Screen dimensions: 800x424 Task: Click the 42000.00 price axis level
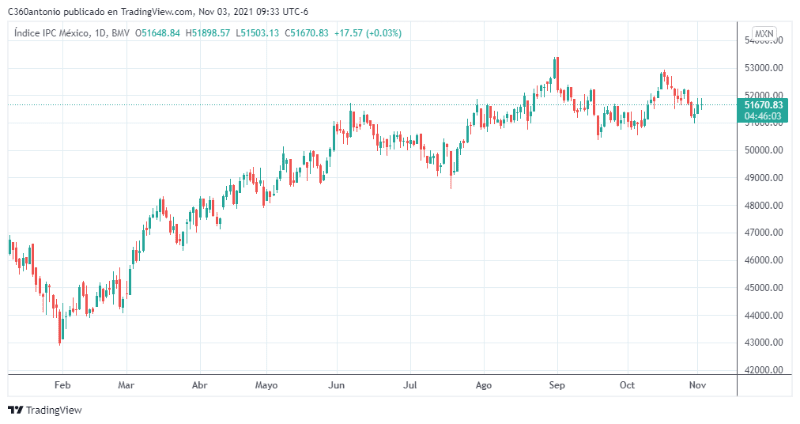(763, 370)
